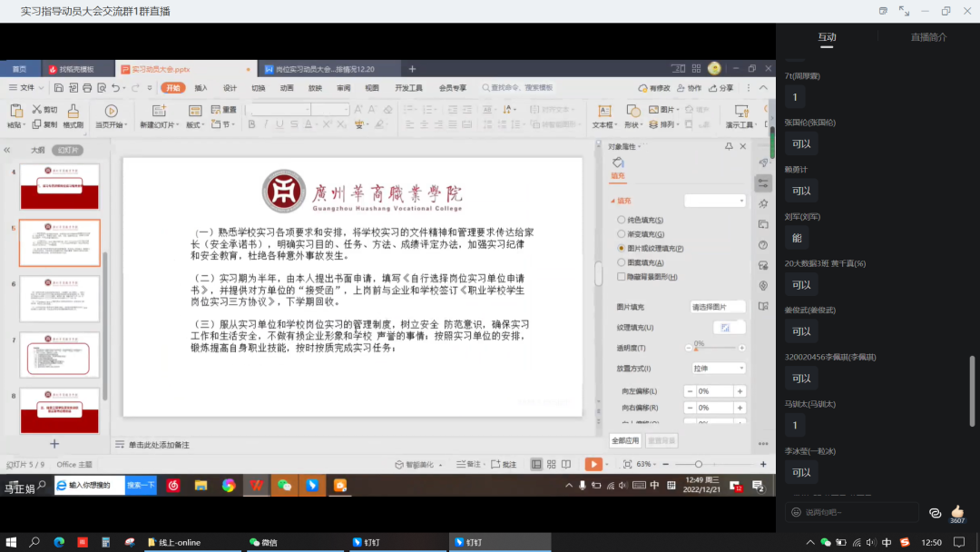Pin the Object Properties pane

pyautogui.click(x=729, y=146)
